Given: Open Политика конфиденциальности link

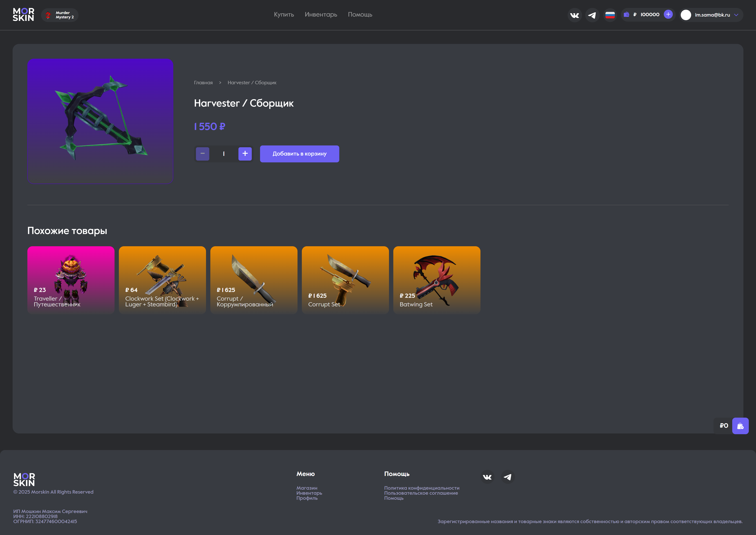Looking at the screenshot, I should pos(422,488).
